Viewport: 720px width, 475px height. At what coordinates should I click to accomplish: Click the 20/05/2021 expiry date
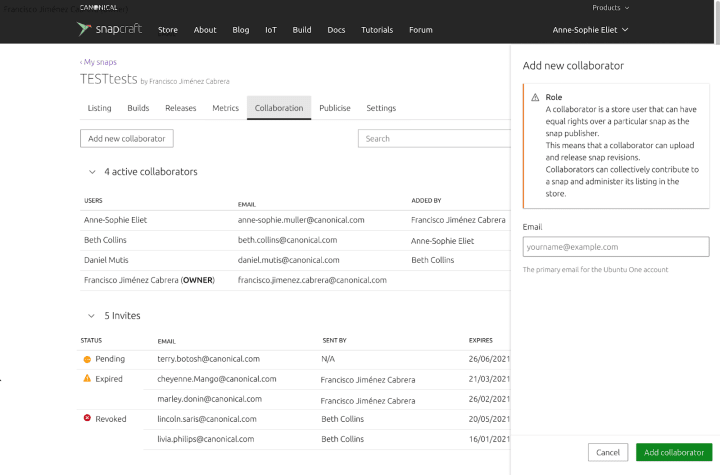point(489,419)
